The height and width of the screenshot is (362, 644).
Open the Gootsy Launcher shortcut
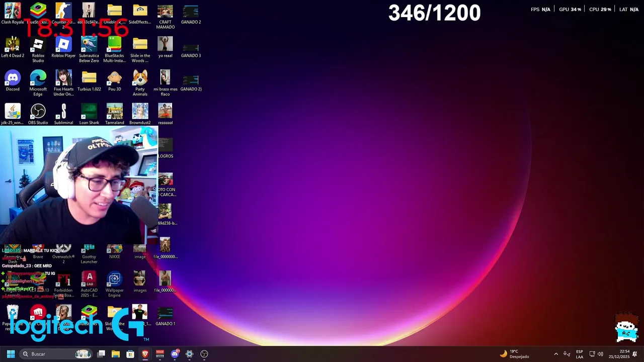(x=89, y=253)
